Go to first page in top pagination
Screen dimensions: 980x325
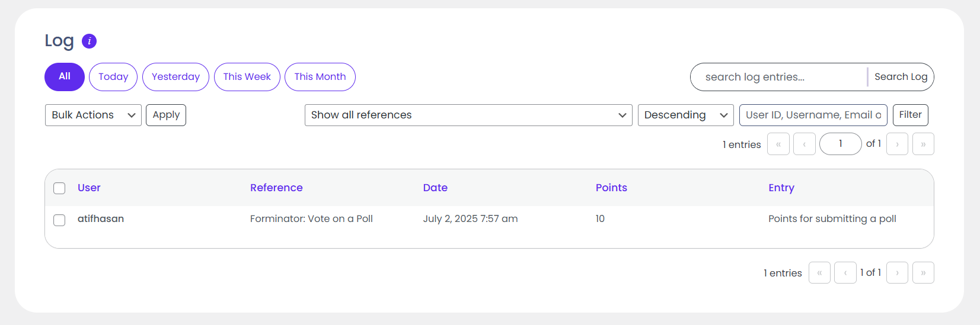click(778, 144)
